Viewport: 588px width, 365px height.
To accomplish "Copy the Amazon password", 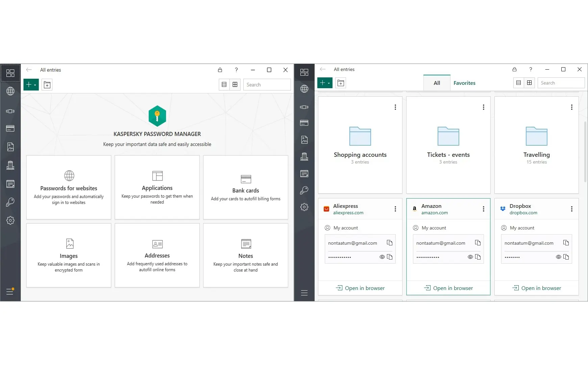I will pyautogui.click(x=478, y=257).
